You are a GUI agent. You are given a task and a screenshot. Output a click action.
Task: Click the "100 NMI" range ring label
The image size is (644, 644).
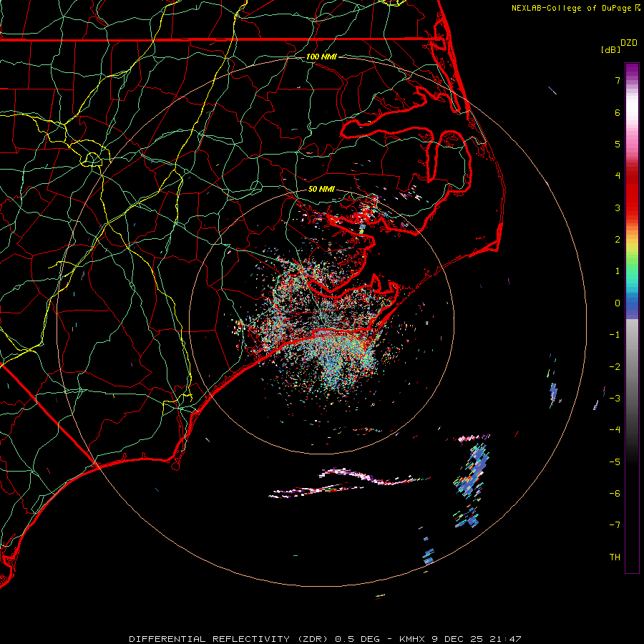321,57
